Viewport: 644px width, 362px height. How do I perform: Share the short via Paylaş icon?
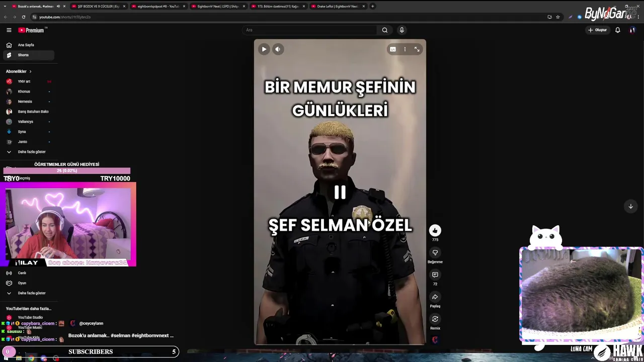435,297
